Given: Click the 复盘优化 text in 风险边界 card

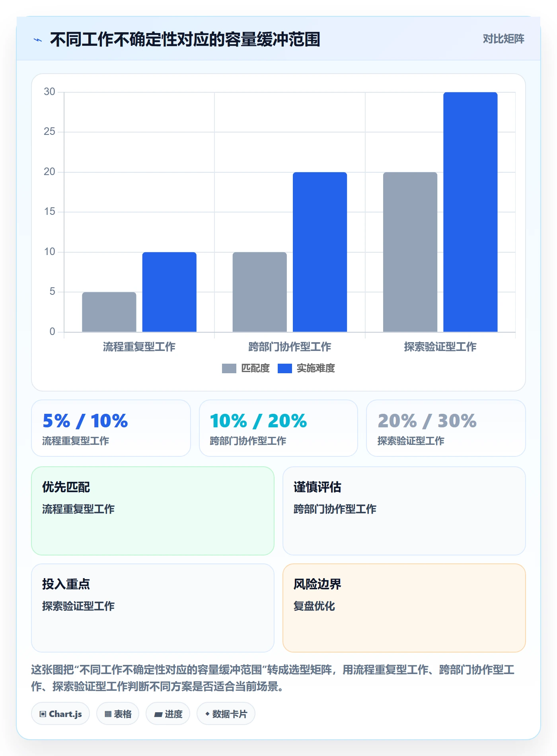Looking at the screenshot, I should pyautogui.click(x=314, y=606).
